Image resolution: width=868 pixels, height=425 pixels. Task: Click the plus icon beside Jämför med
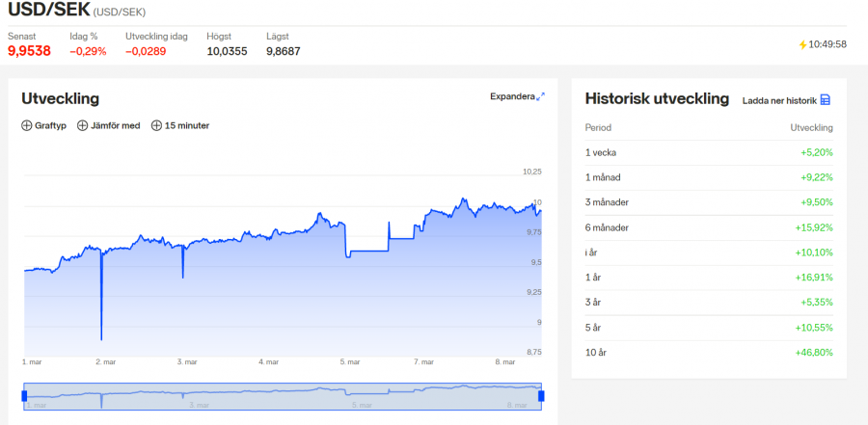coord(82,125)
